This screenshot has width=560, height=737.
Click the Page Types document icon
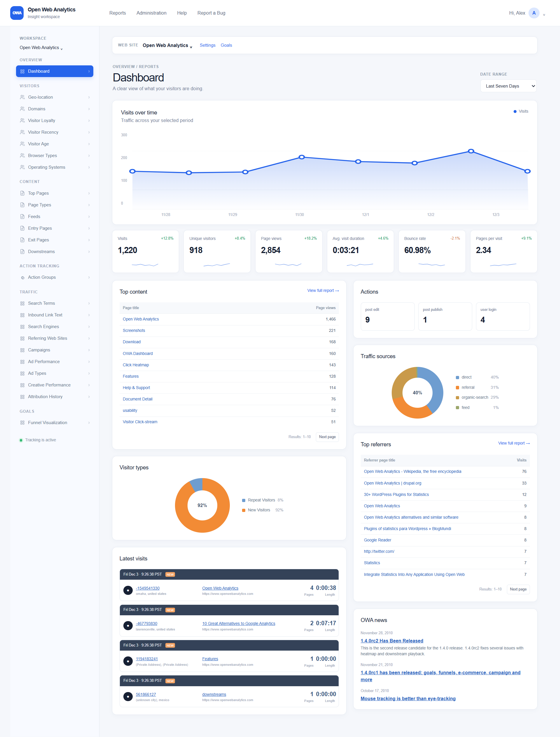tap(22, 205)
